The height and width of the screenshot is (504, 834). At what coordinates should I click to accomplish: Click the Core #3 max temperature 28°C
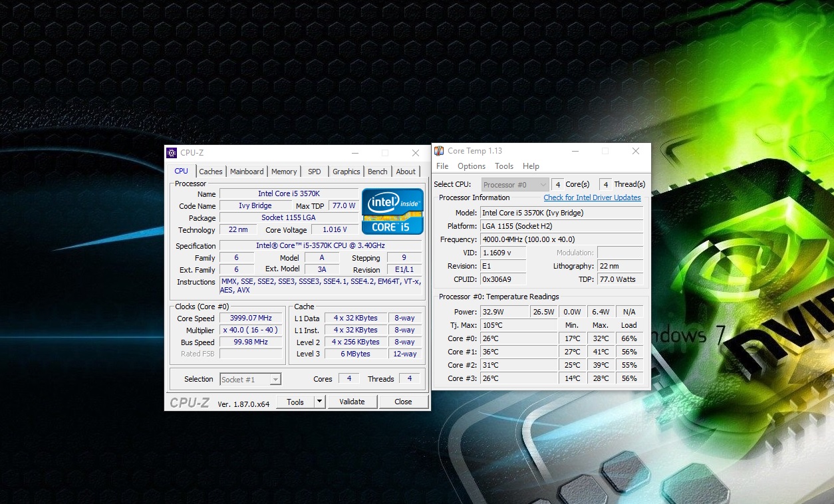[x=601, y=378]
